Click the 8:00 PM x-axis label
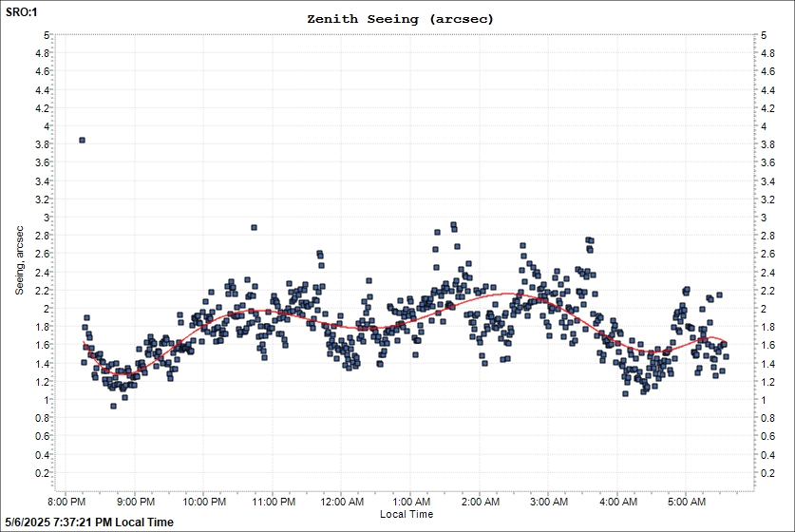 tap(66, 502)
